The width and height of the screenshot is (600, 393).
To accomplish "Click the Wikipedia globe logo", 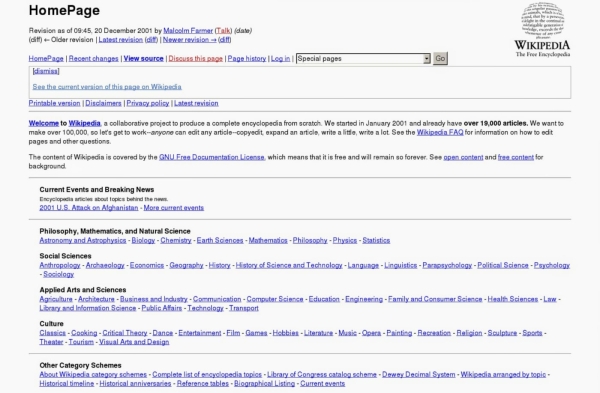I will pyautogui.click(x=542, y=29).
